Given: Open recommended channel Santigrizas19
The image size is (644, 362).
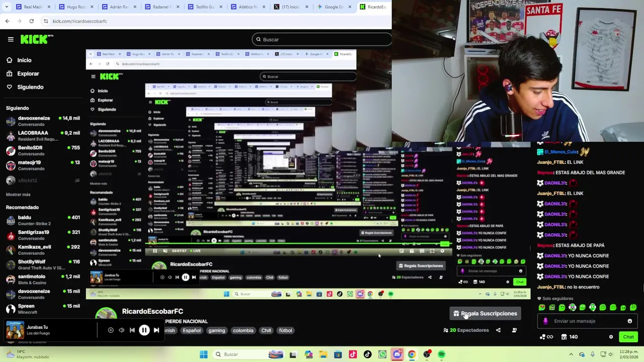Looking at the screenshot, I should [43, 235].
